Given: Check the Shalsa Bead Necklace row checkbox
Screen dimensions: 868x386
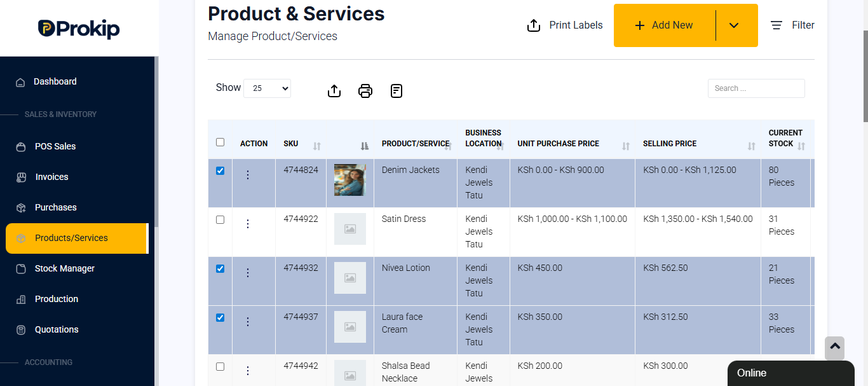Looking at the screenshot, I should click(x=220, y=366).
